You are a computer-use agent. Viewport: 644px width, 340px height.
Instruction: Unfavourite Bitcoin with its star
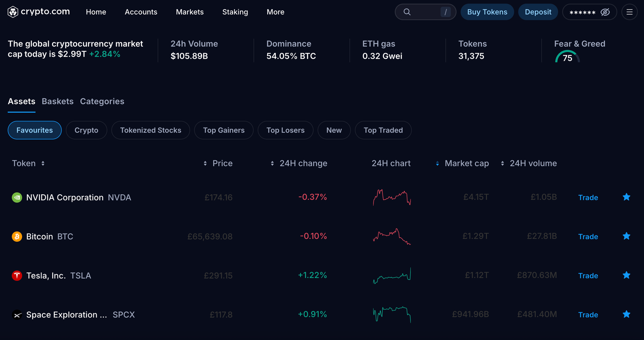coord(626,236)
